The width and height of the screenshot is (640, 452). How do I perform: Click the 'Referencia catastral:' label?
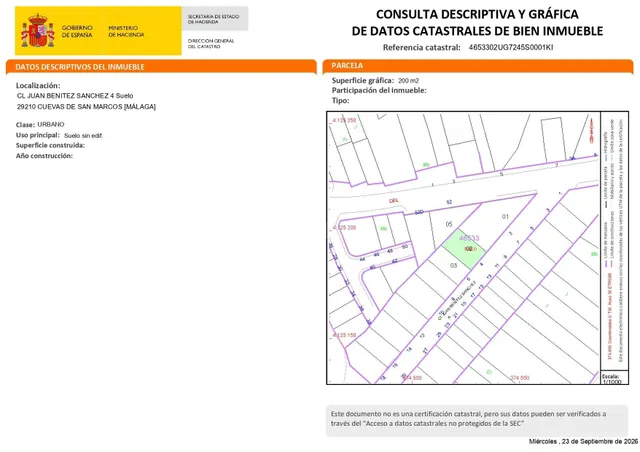422,47
